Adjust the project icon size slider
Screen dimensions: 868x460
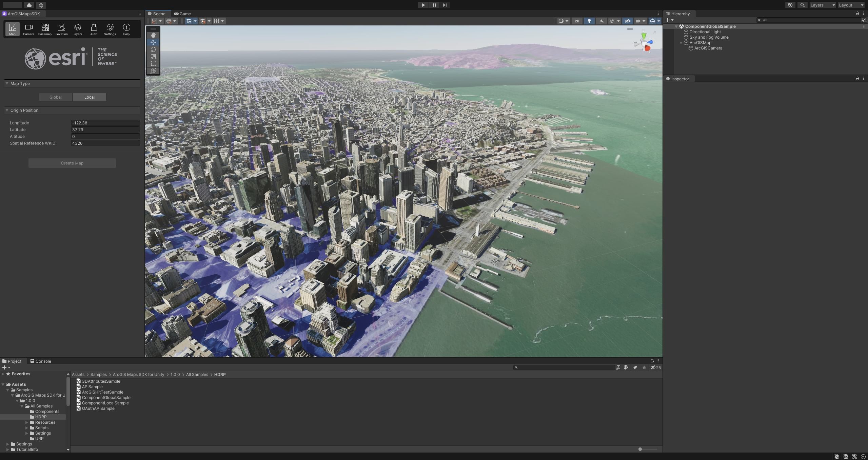point(640,449)
